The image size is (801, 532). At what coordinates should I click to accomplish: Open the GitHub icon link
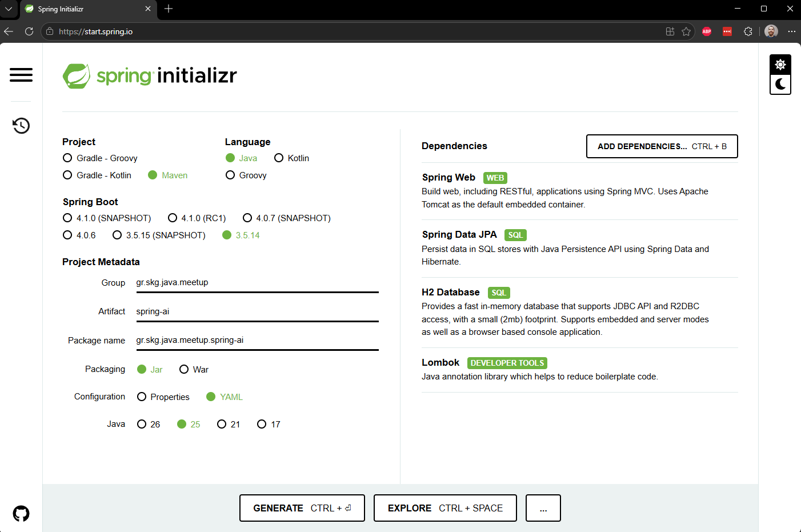(21, 514)
